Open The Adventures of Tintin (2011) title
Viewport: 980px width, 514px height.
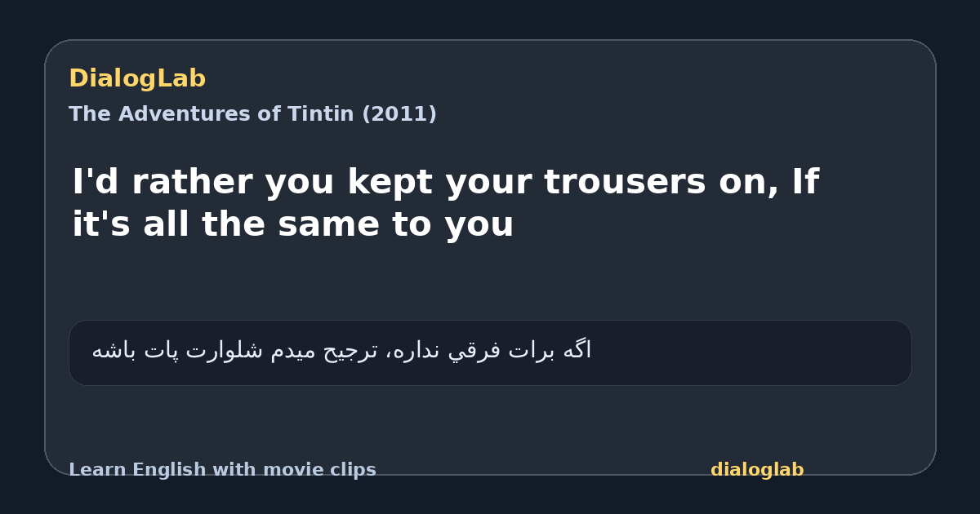click(x=252, y=114)
